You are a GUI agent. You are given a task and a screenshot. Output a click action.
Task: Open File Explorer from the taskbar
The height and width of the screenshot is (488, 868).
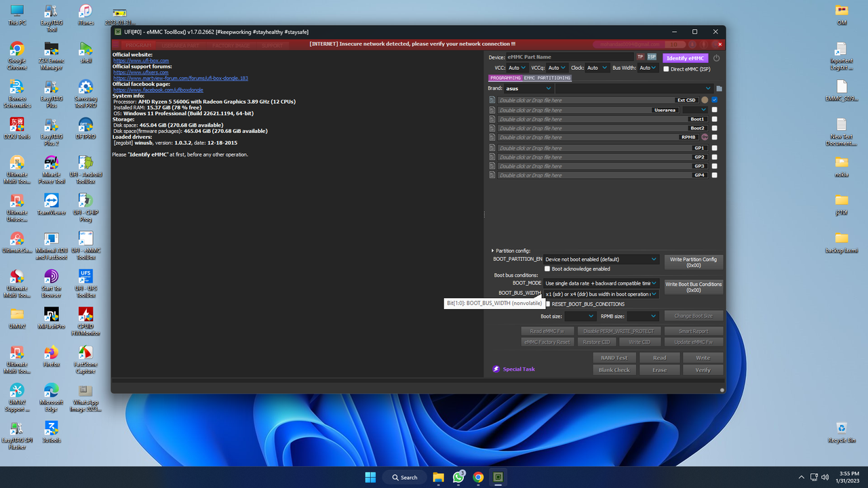[438, 477]
